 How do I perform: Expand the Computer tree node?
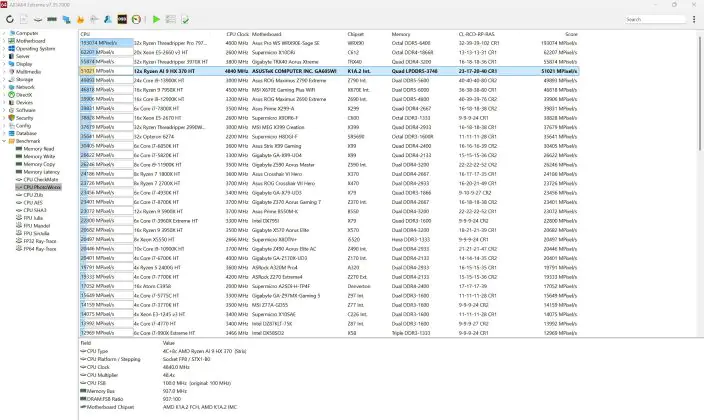click(x=4, y=33)
